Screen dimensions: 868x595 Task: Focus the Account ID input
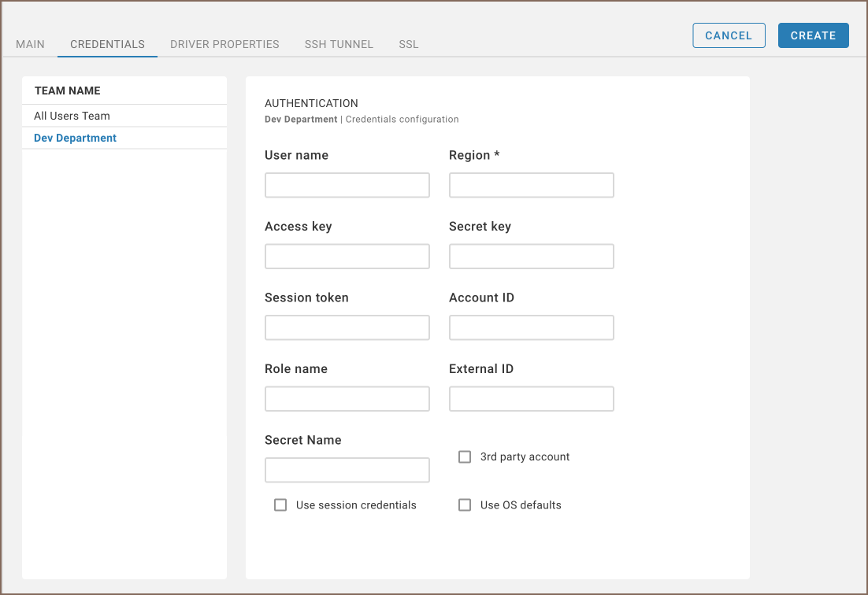point(531,327)
